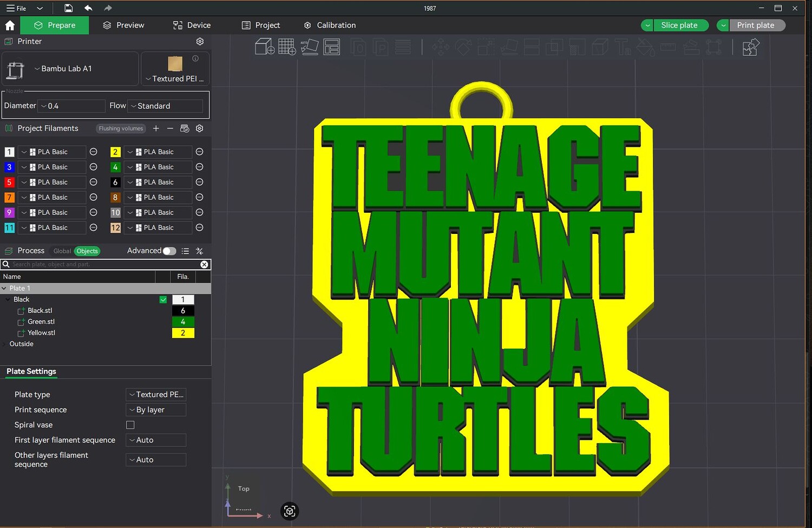The height and width of the screenshot is (528, 812).
Task: Switch Process scope to Objects
Action: (x=87, y=251)
